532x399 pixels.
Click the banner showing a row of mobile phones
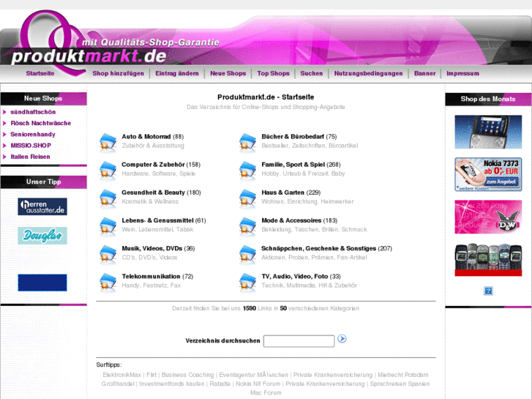point(488,259)
